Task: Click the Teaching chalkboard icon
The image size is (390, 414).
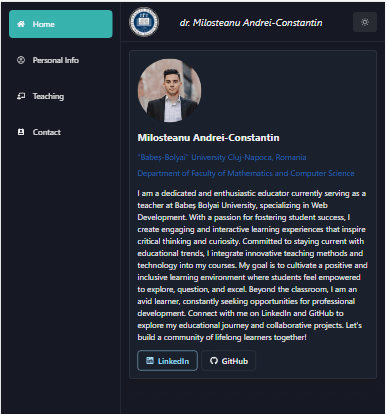Action: click(x=21, y=96)
